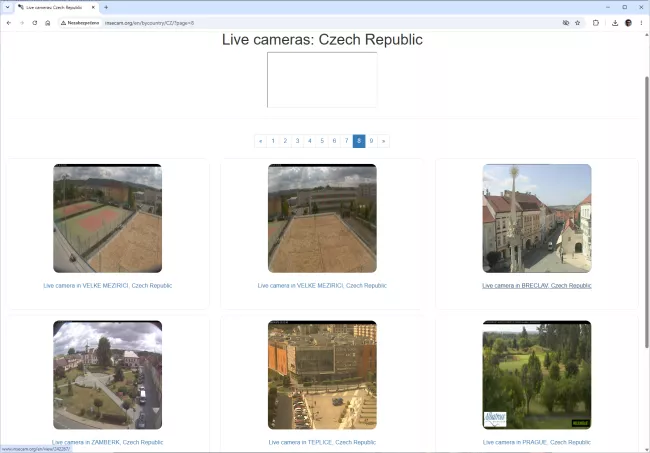Open the user profile avatar
The image size is (650, 453).
[x=628, y=23]
